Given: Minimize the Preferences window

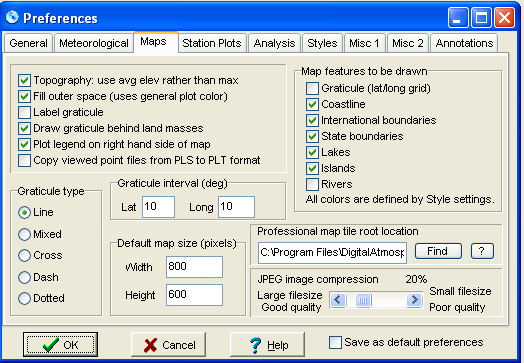Looking at the screenshot, I should point(458,18).
